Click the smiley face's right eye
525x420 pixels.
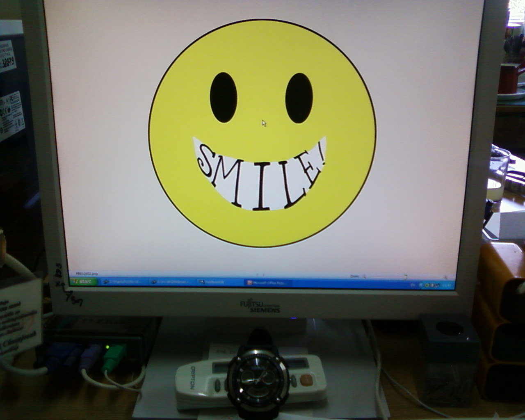pyautogui.click(x=299, y=98)
